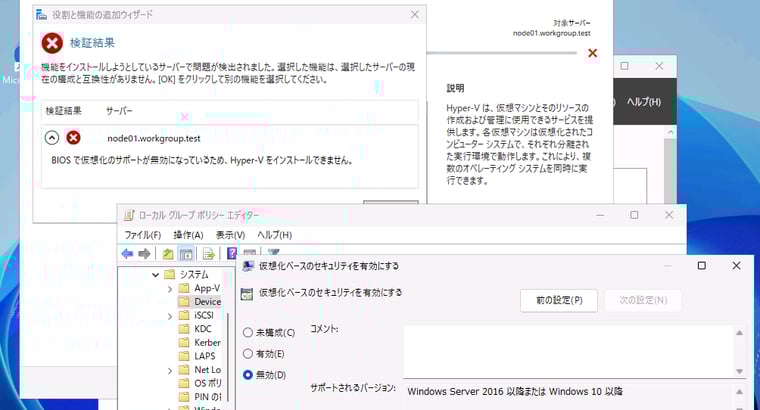
Task: Click the KDC folder icon
Action: (x=184, y=329)
